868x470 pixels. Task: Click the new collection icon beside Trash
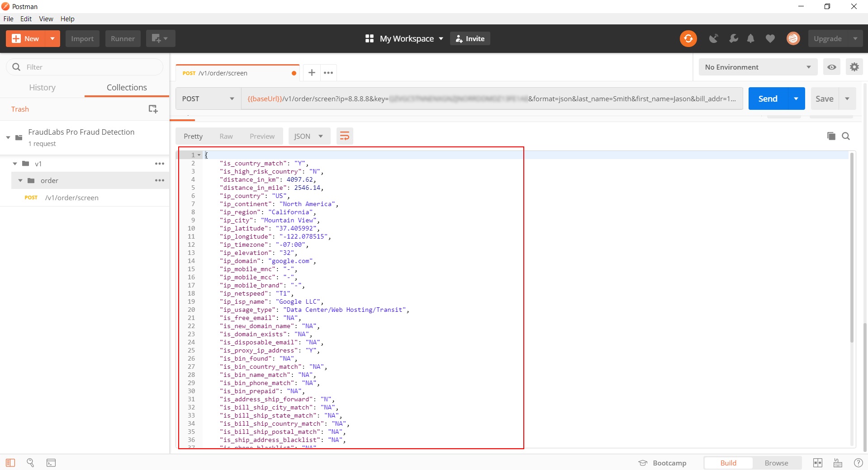point(153,109)
